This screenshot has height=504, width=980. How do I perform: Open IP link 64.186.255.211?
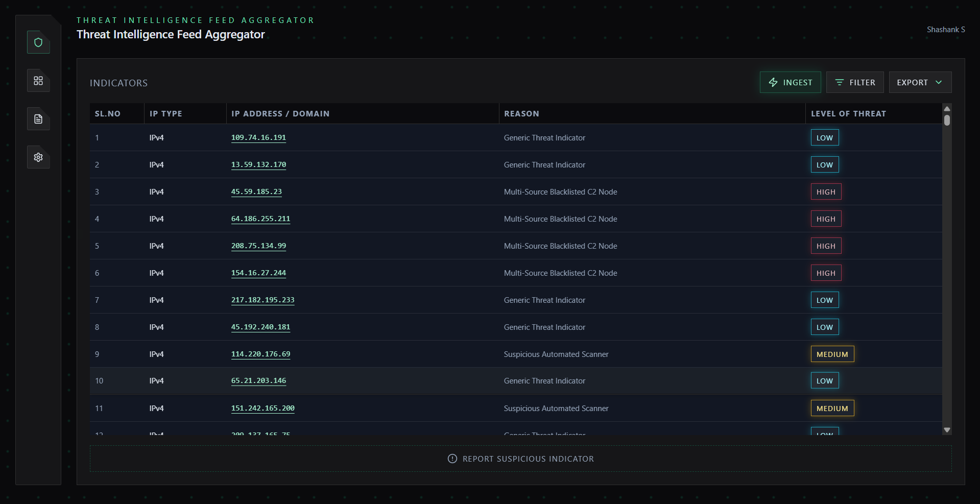click(260, 219)
